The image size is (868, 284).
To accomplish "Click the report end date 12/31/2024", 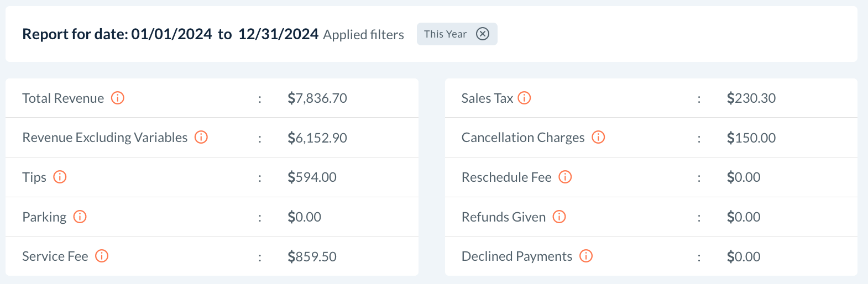I will point(278,34).
